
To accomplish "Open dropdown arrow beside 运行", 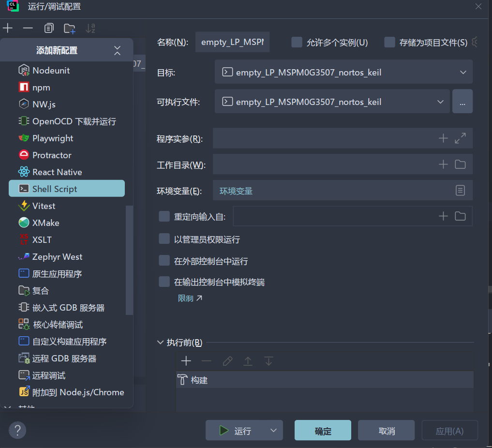I will [x=274, y=431].
